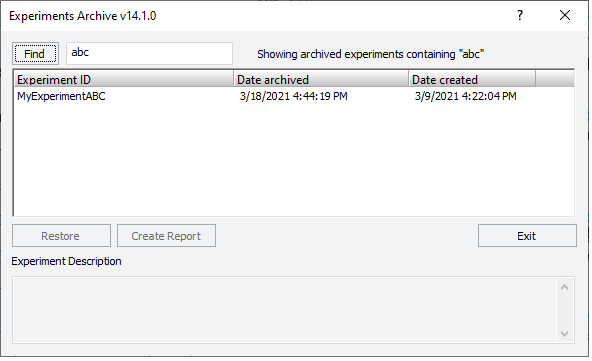The width and height of the screenshot is (592, 361).
Task: Sort by Date archived column header
Action: tap(321, 80)
